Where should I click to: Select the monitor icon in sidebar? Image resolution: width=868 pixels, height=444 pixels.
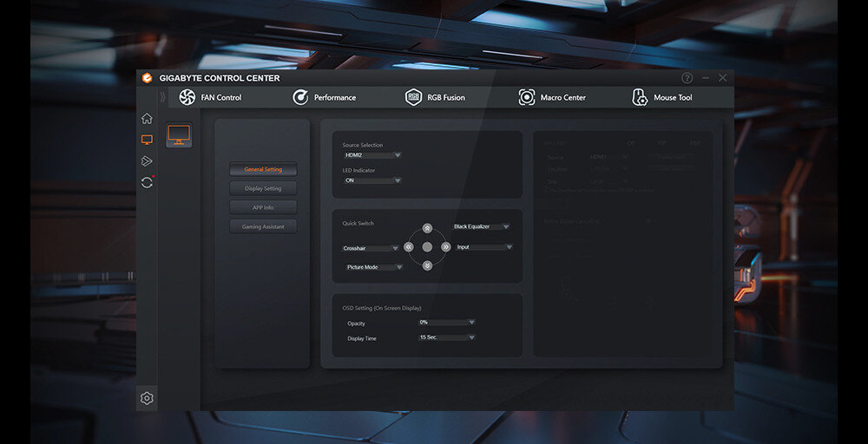coord(147,140)
